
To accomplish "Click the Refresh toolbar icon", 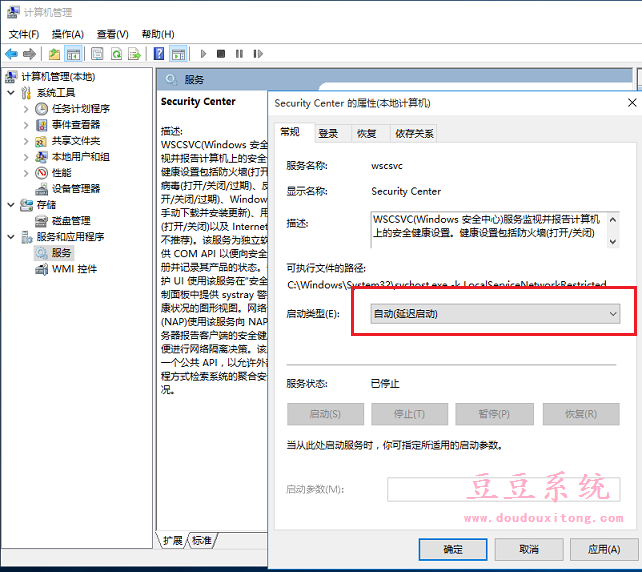I will tap(117, 54).
